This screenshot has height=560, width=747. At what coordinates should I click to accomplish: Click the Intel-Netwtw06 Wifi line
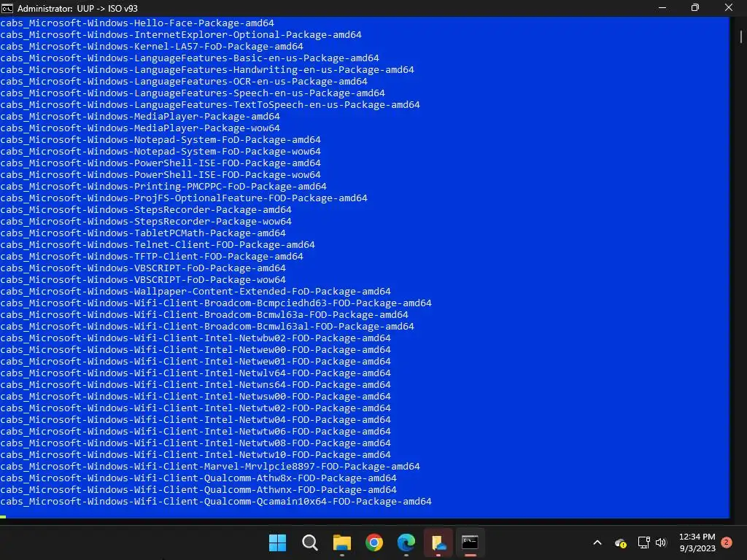click(196, 432)
